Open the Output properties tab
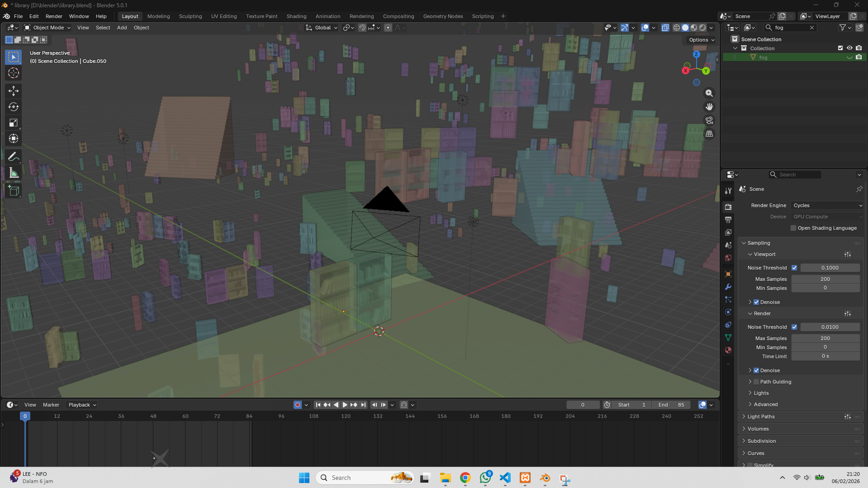Screen dimensions: 868x488 tap(728, 220)
